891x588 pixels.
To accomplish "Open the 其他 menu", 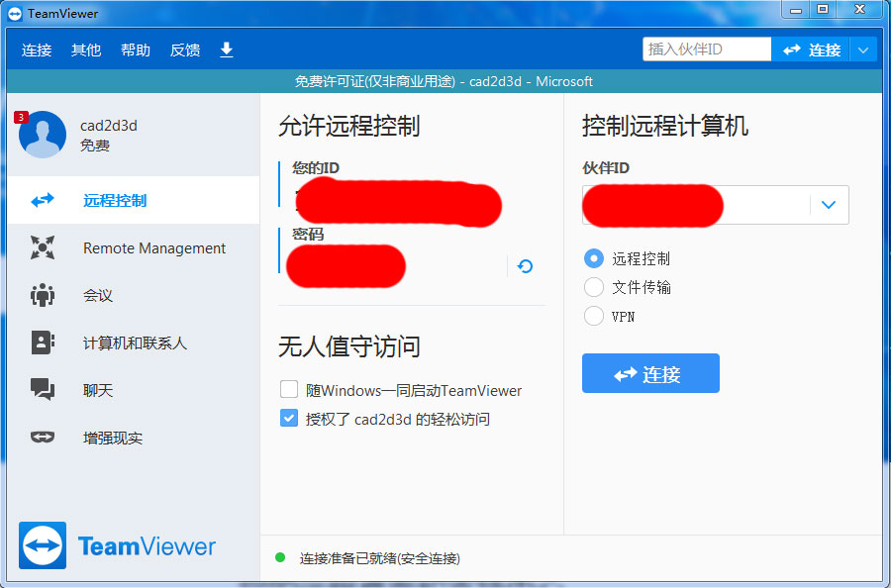I will (x=86, y=50).
